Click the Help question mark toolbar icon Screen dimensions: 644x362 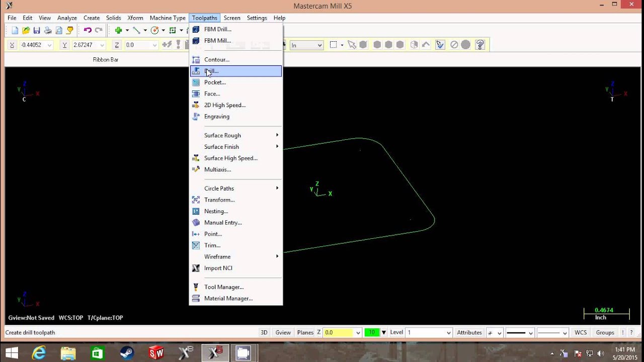pos(480,45)
